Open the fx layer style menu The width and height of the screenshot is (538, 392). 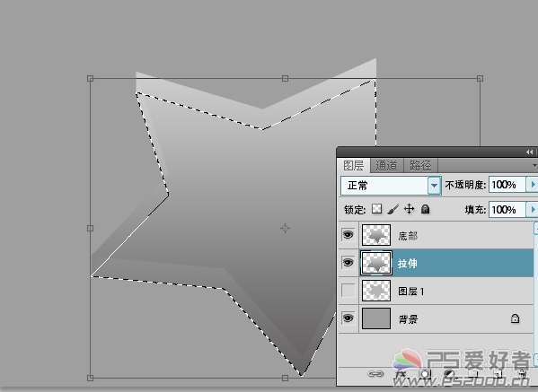[401, 374]
